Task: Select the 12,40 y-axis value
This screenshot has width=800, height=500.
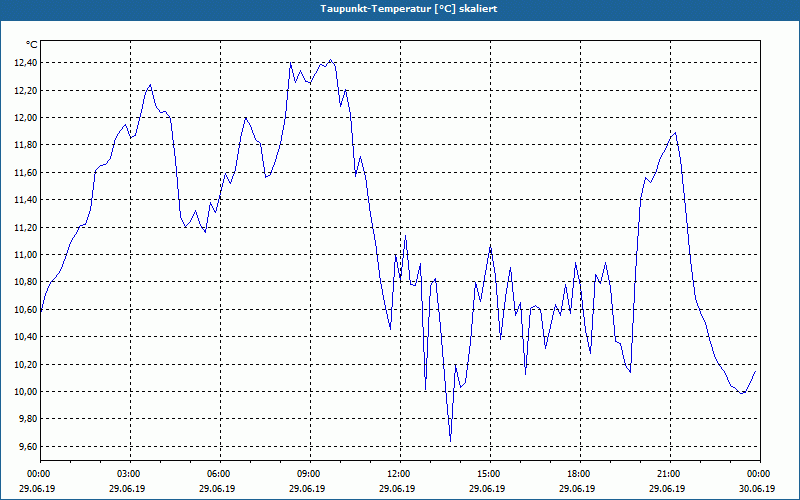Action: click(26, 63)
